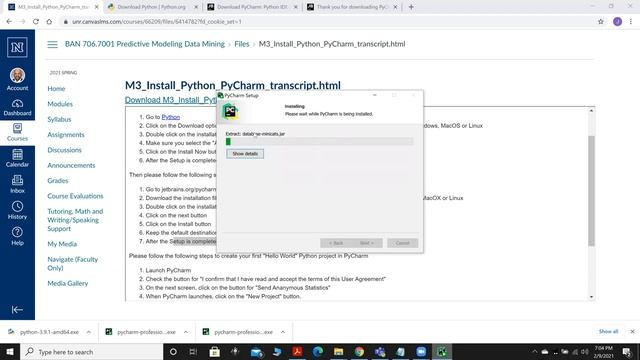
Task: Open Google Chrome from taskbar
Action: pyautogui.click(x=359, y=351)
